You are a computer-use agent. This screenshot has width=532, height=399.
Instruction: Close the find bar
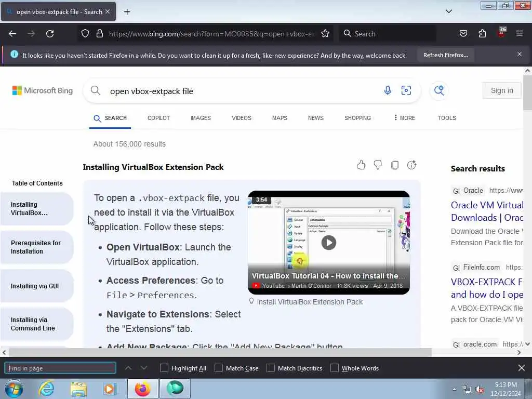click(521, 368)
